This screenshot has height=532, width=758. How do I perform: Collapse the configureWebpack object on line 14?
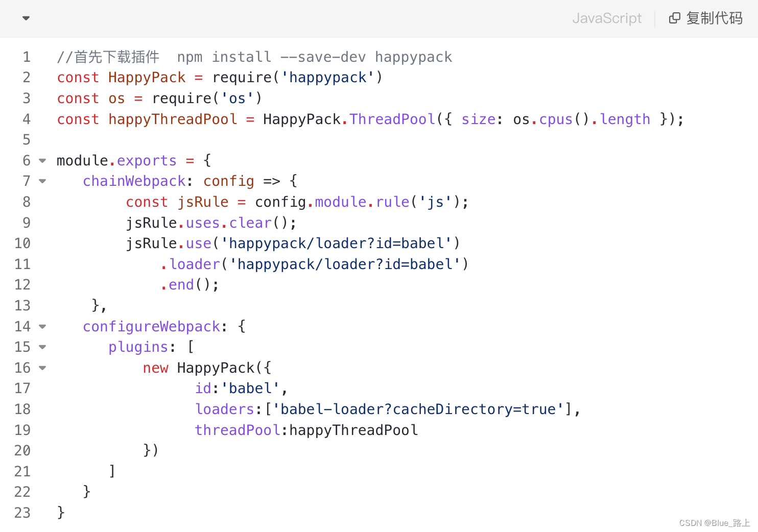pos(42,326)
